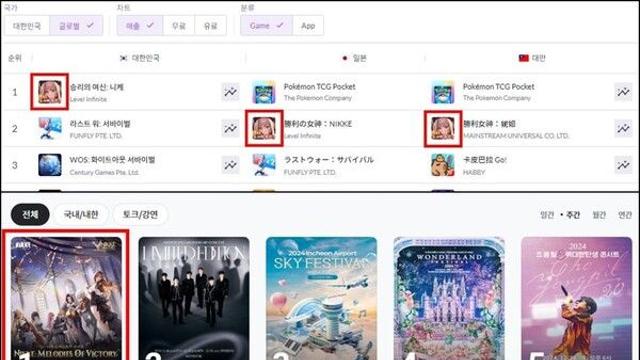Click the ラストウォー:サバイバル title
This screenshot has height=360, width=640.
pos(329,160)
